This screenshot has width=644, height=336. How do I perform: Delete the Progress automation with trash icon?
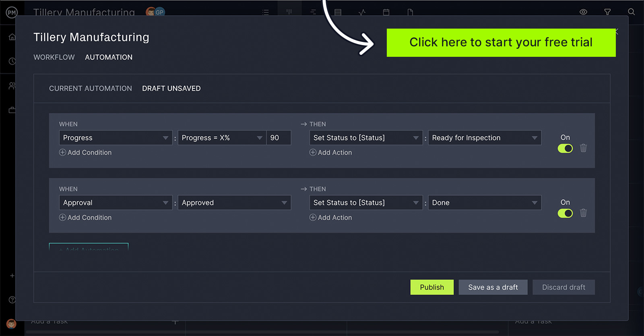point(583,148)
